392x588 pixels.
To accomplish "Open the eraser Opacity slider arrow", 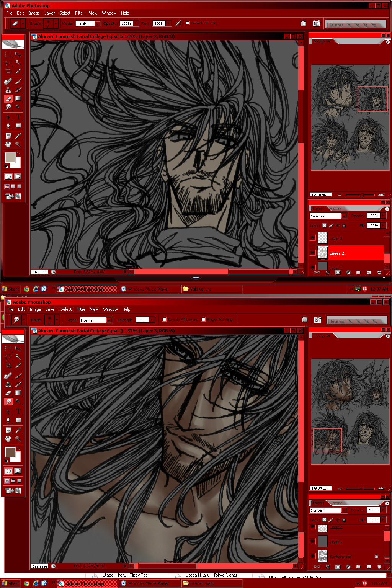I will (x=136, y=23).
